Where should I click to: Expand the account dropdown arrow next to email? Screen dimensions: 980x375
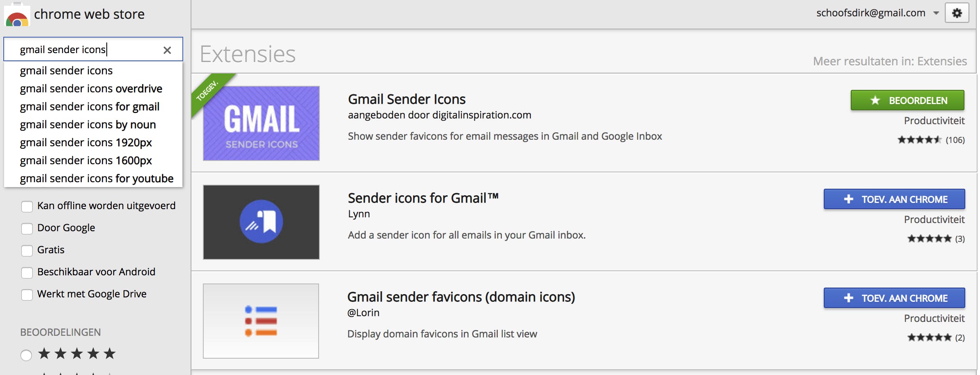click(936, 13)
